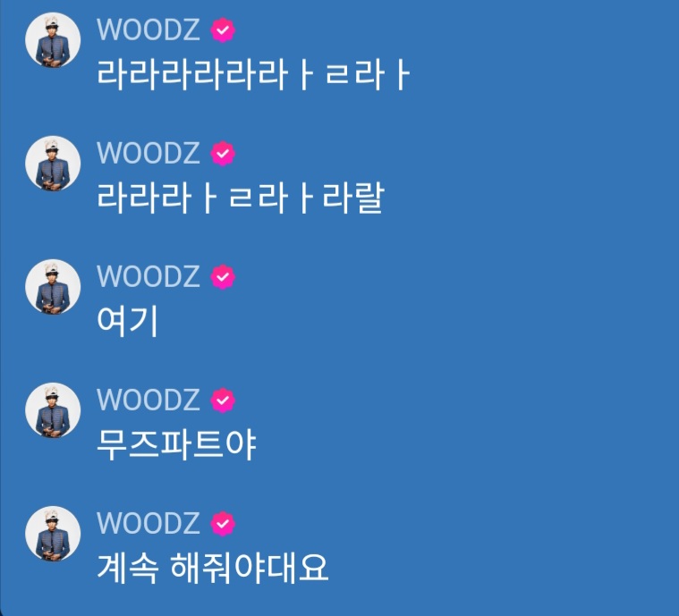Click the verified badge above the 여기 message

click(223, 276)
